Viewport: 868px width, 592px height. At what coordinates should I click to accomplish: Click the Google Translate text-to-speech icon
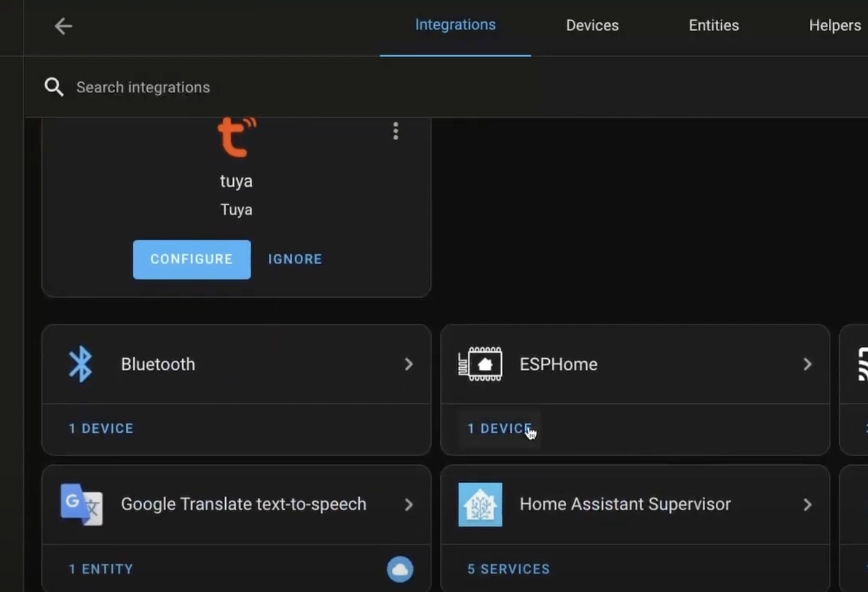(x=80, y=504)
